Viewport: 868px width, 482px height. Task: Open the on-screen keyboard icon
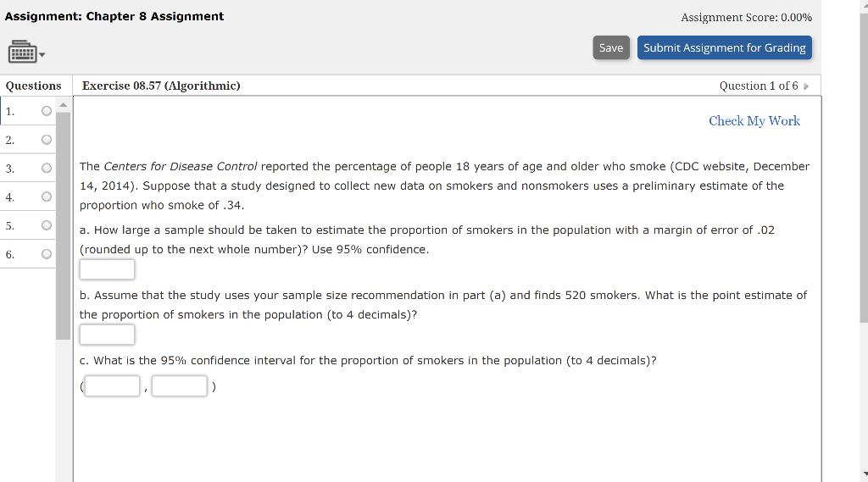(22, 52)
